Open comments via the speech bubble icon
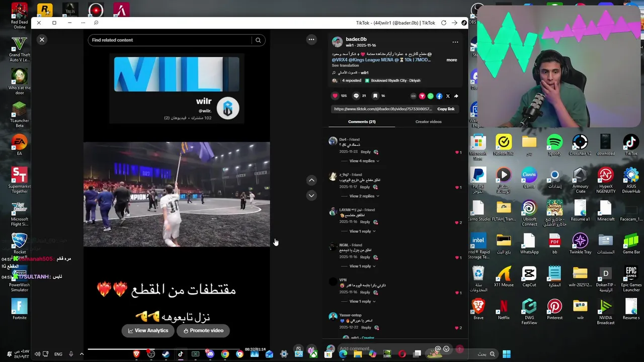644x362 pixels. pyautogui.click(x=356, y=96)
